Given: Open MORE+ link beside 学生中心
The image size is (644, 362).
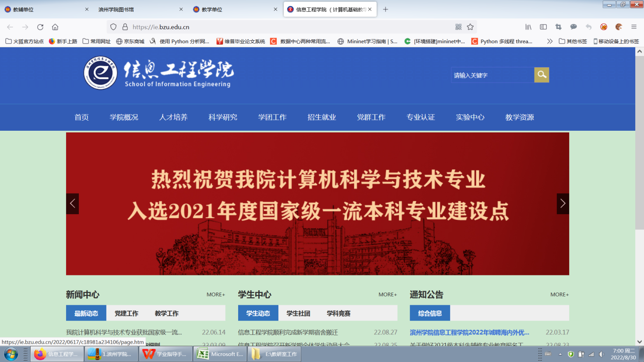Looking at the screenshot, I should (x=387, y=295).
